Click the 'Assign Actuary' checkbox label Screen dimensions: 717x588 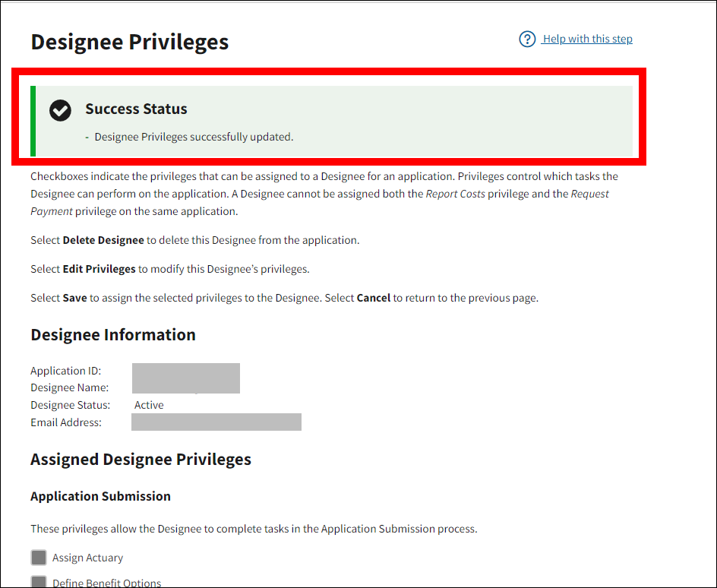[x=87, y=558]
